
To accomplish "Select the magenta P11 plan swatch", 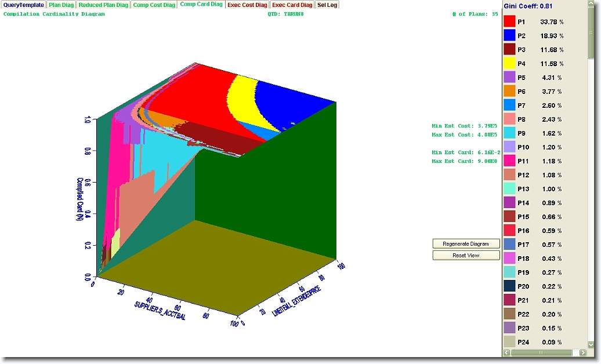I will (509, 161).
